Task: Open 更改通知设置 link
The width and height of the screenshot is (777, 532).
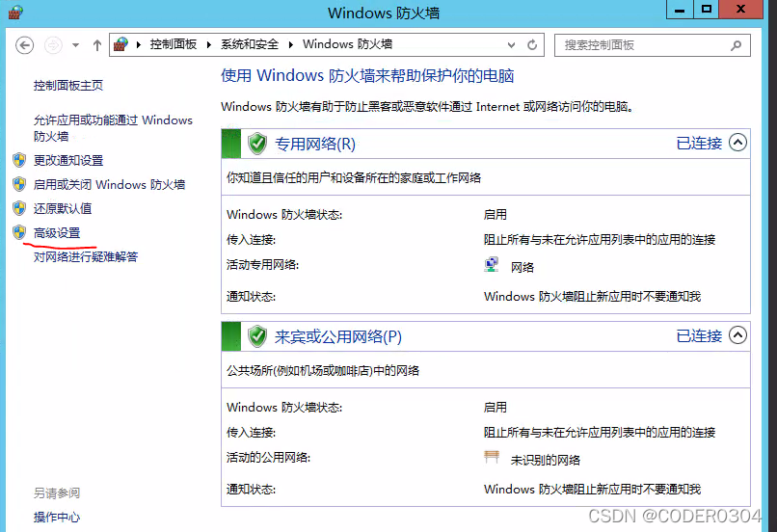Action: click(68, 161)
